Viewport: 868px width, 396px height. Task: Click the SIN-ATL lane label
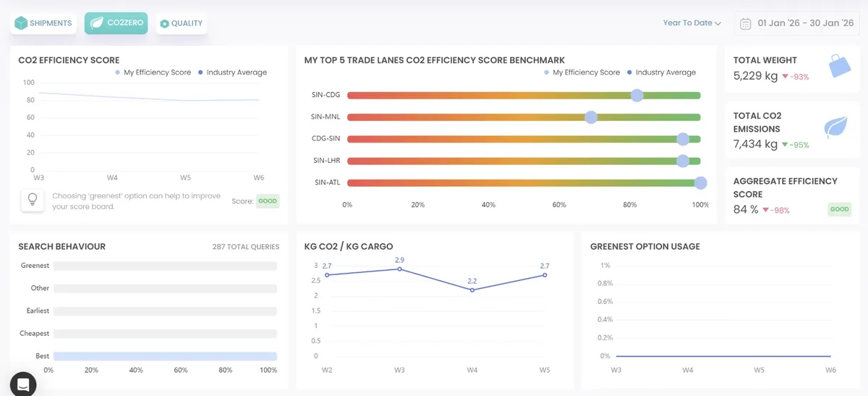coord(327,183)
